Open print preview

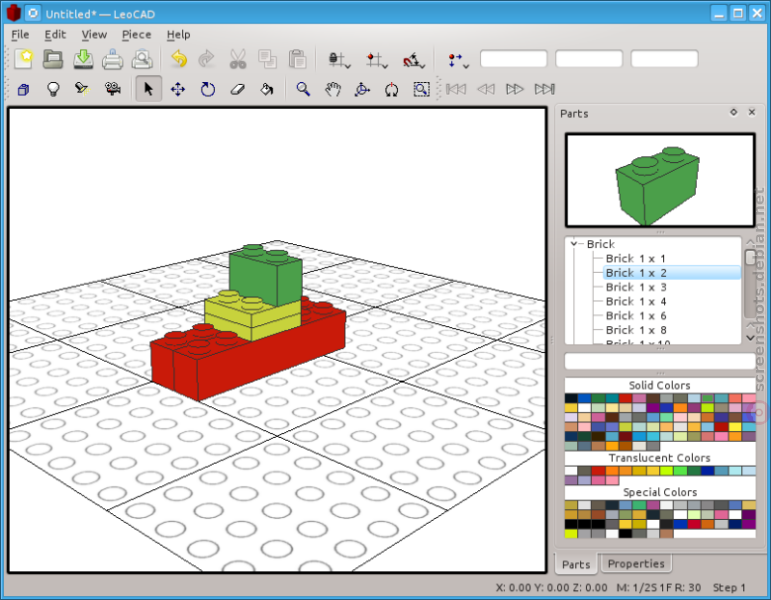tap(142, 59)
